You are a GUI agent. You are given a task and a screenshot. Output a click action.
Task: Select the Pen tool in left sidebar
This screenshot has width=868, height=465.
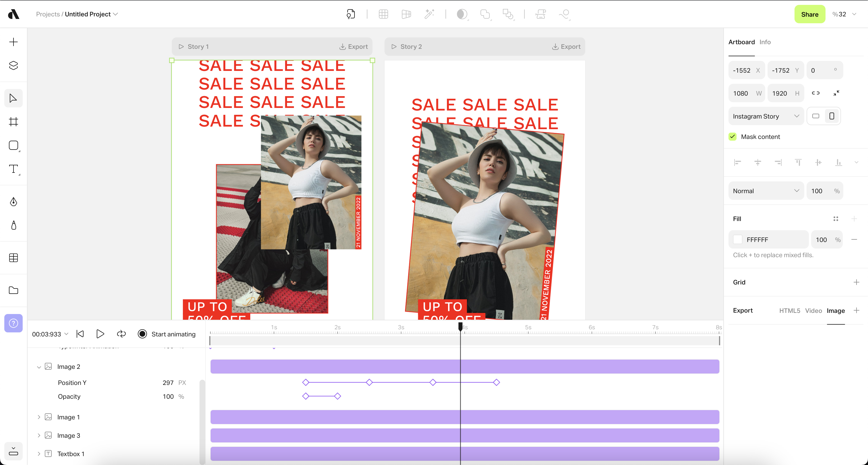[13, 201]
